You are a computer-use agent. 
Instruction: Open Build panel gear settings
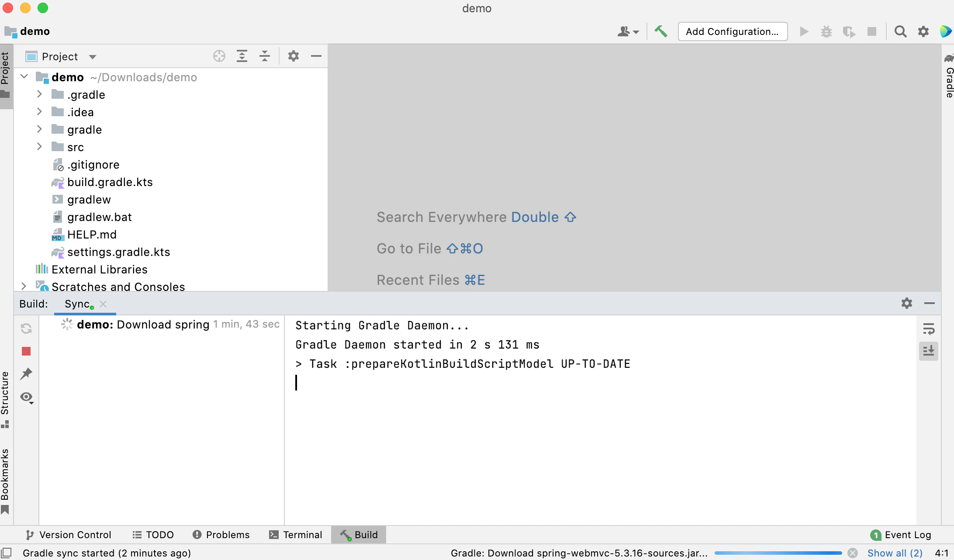[907, 304]
